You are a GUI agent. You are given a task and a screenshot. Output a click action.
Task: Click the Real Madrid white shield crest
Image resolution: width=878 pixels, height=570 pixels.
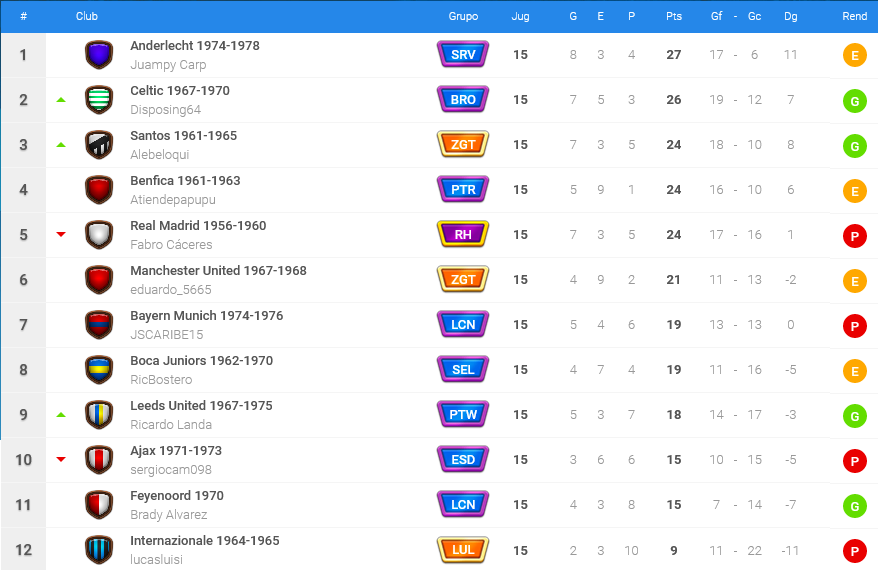(x=99, y=235)
